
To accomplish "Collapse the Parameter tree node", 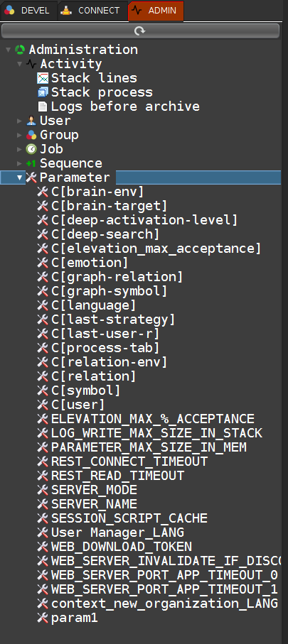I will pyautogui.click(x=19, y=178).
